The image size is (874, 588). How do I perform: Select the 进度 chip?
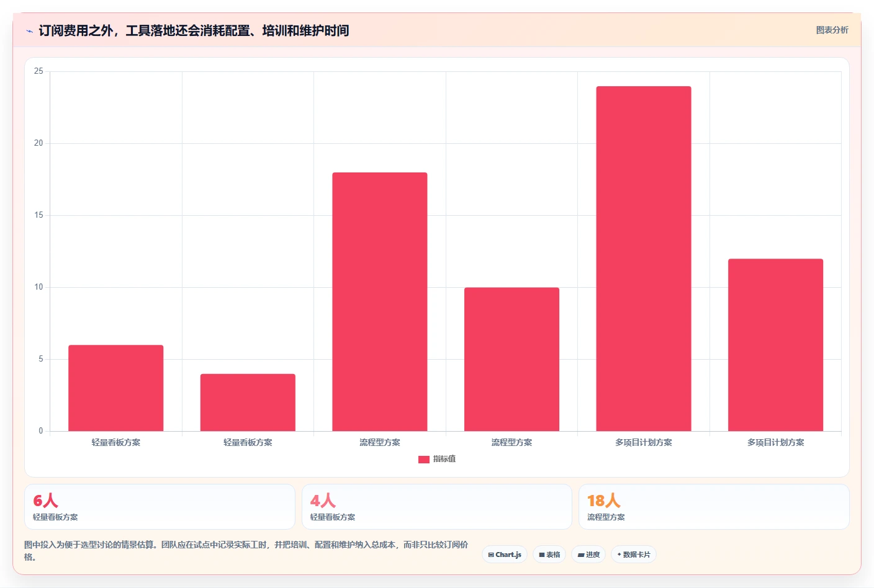pos(588,555)
